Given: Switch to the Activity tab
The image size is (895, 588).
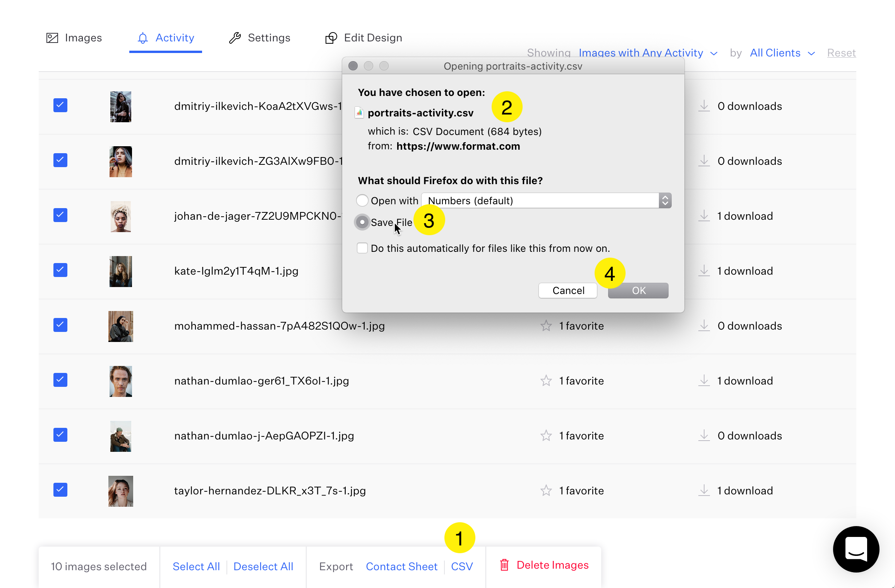Looking at the screenshot, I should 175,38.
